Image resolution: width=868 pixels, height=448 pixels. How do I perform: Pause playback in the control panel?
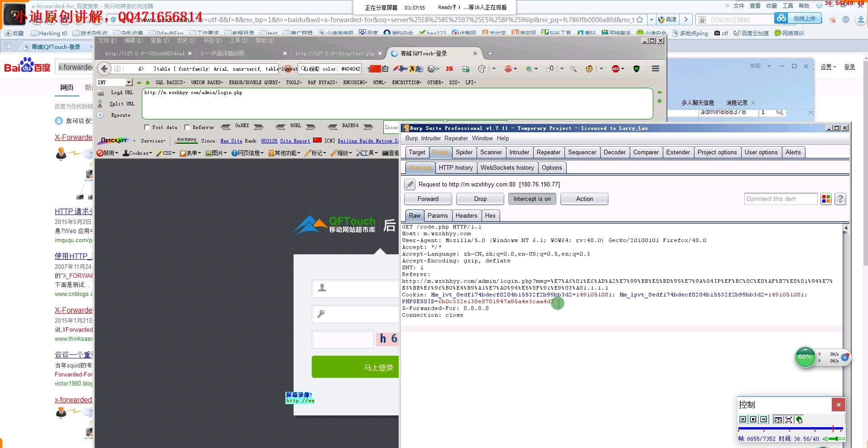[x=743, y=419]
